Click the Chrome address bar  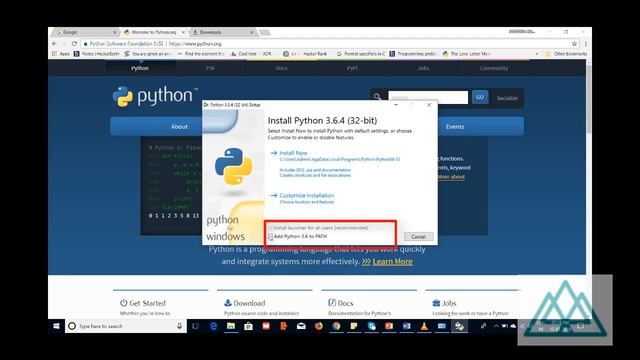[x=327, y=43]
